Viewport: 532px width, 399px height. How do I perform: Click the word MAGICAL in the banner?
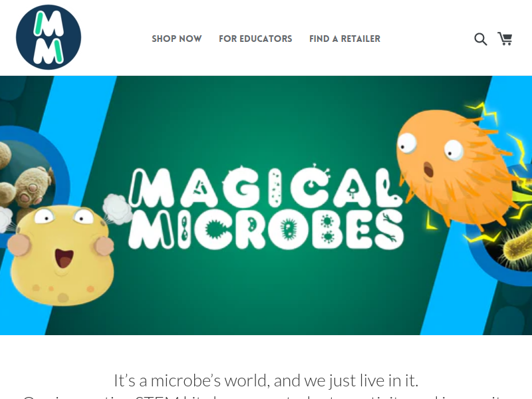[x=265, y=187]
